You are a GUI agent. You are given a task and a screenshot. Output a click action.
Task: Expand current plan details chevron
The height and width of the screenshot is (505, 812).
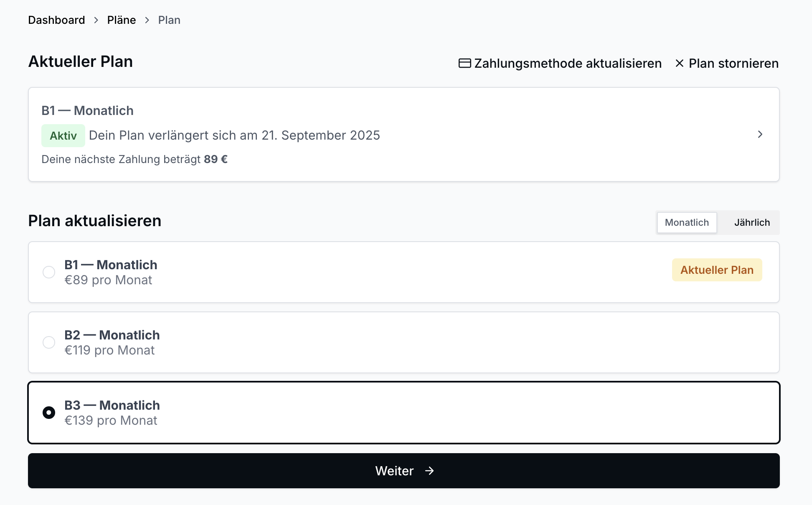coord(760,134)
